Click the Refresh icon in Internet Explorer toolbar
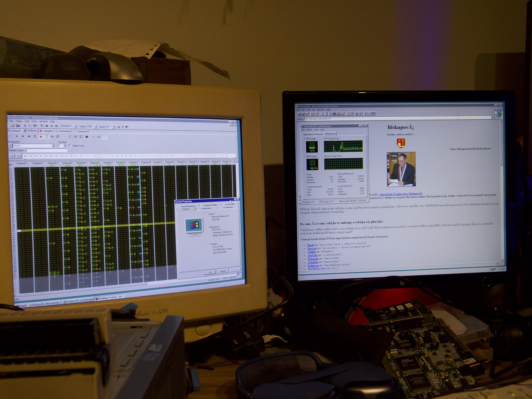This screenshot has height=399, width=532. click(325, 114)
